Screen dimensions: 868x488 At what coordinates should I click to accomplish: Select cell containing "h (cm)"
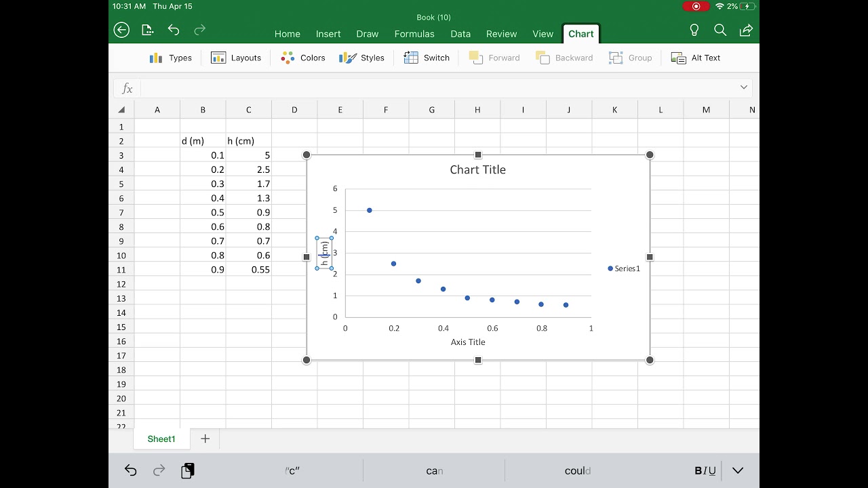tap(249, 141)
